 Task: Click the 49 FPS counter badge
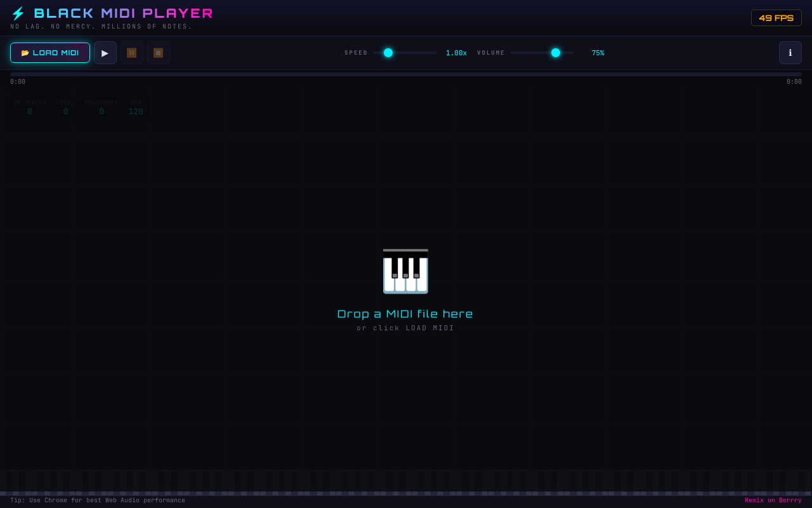[776, 18]
